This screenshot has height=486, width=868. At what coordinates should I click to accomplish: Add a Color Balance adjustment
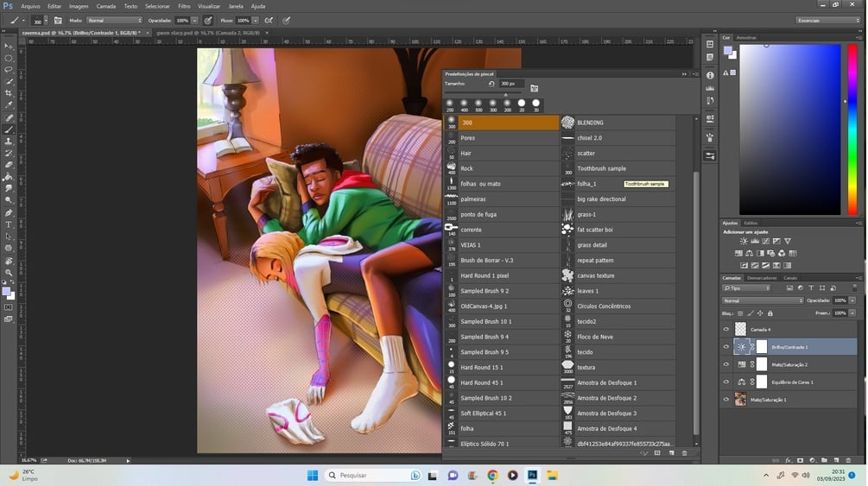[749, 254]
